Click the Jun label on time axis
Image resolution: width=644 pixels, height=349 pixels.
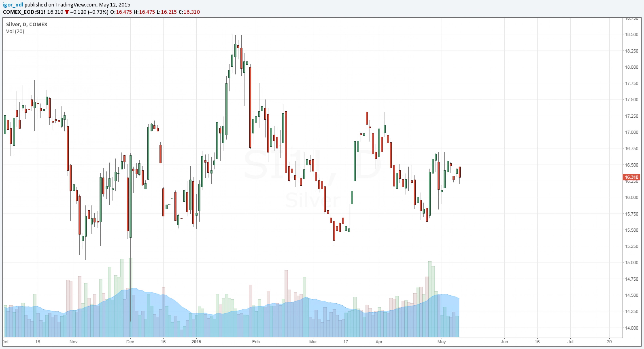pyautogui.click(x=504, y=342)
